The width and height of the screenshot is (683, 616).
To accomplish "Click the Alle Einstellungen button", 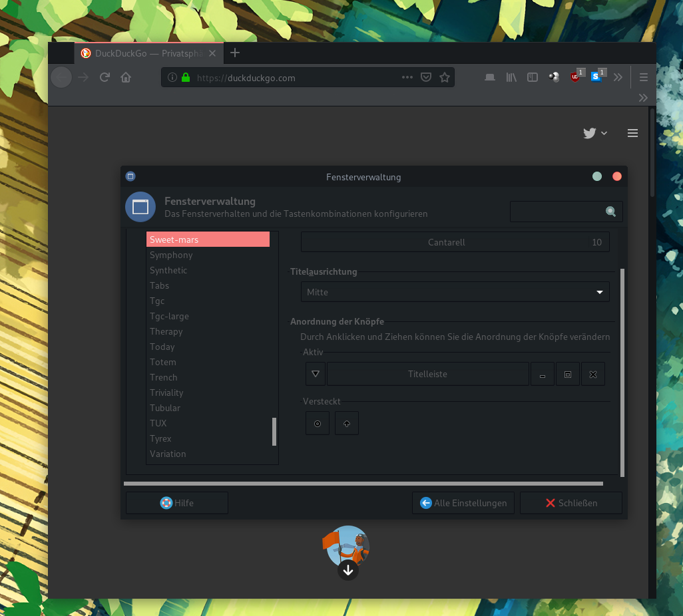I will (x=463, y=503).
